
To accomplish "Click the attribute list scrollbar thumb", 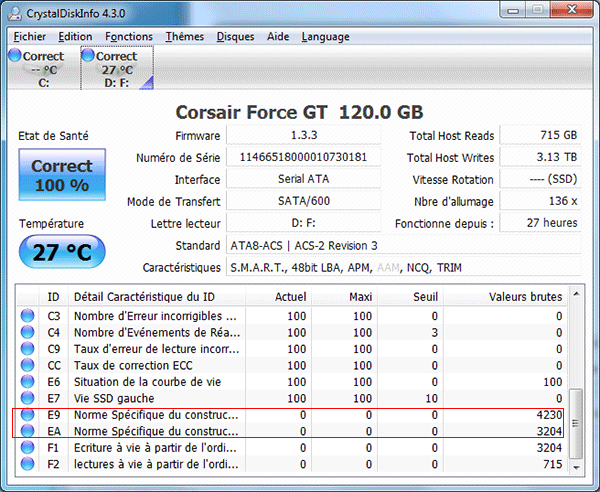I will pos(576,423).
